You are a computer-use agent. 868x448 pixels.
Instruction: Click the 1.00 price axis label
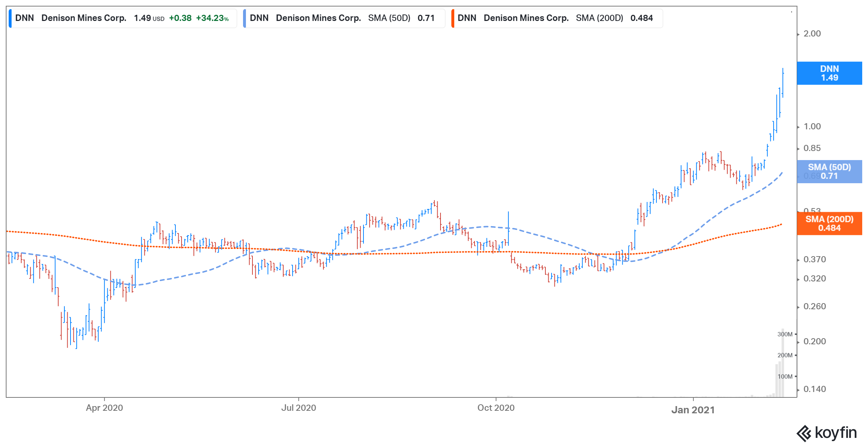coord(812,126)
